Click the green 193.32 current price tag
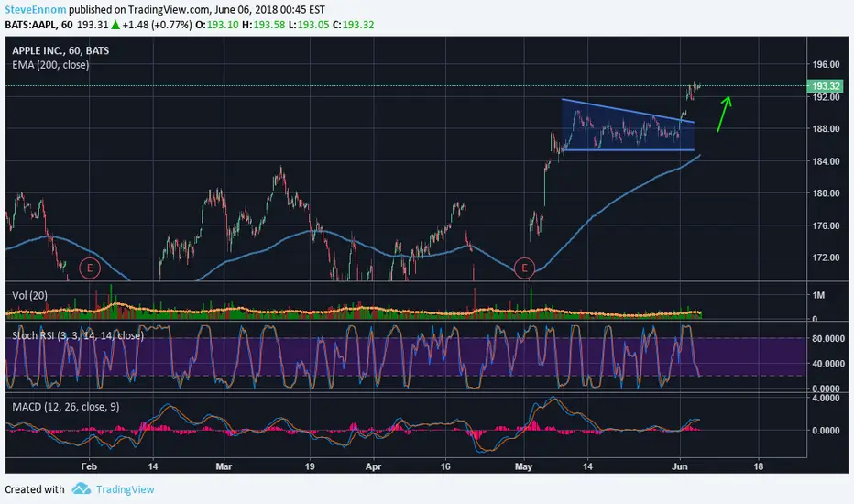 click(x=825, y=86)
